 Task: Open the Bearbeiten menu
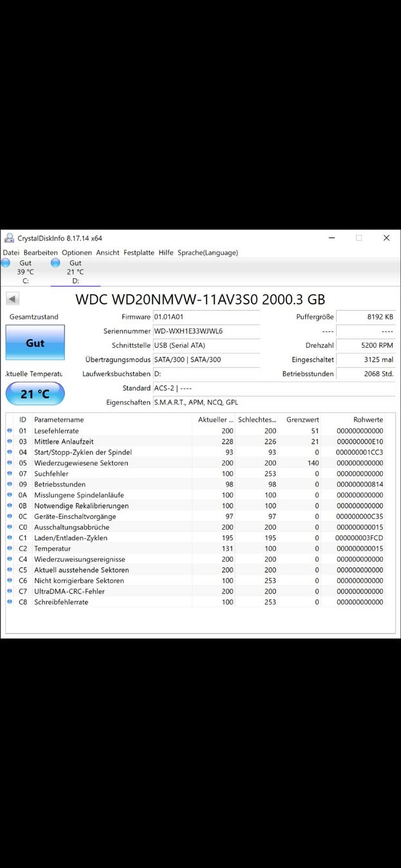tap(41, 253)
